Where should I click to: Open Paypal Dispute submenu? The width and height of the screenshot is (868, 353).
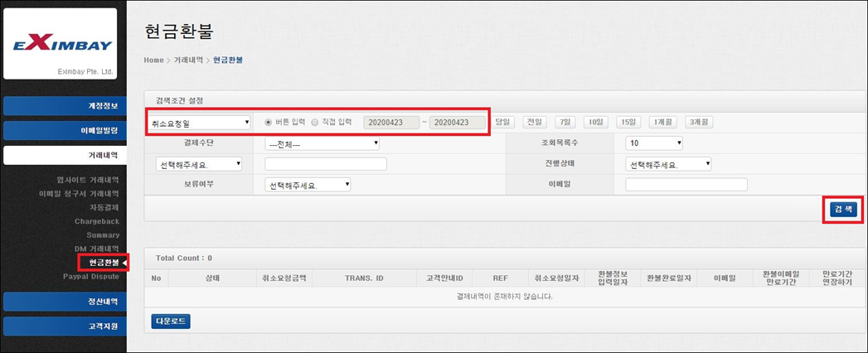point(91,276)
